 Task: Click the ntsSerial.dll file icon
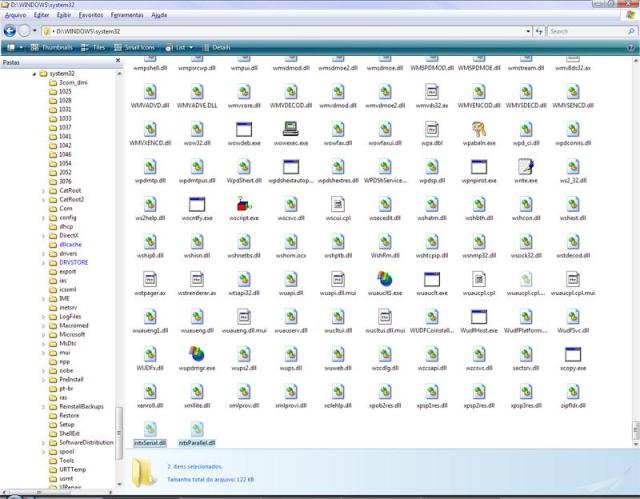149,431
